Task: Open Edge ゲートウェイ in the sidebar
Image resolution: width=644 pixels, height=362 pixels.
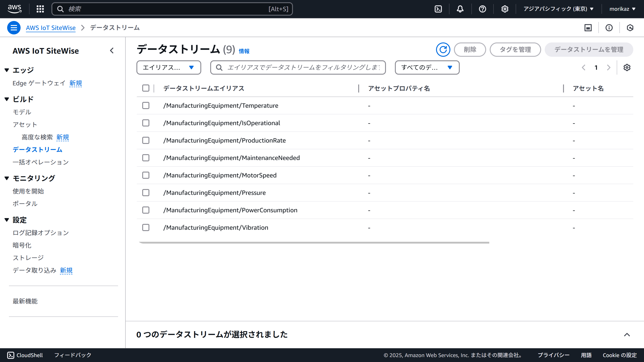Action: click(x=39, y=83)
